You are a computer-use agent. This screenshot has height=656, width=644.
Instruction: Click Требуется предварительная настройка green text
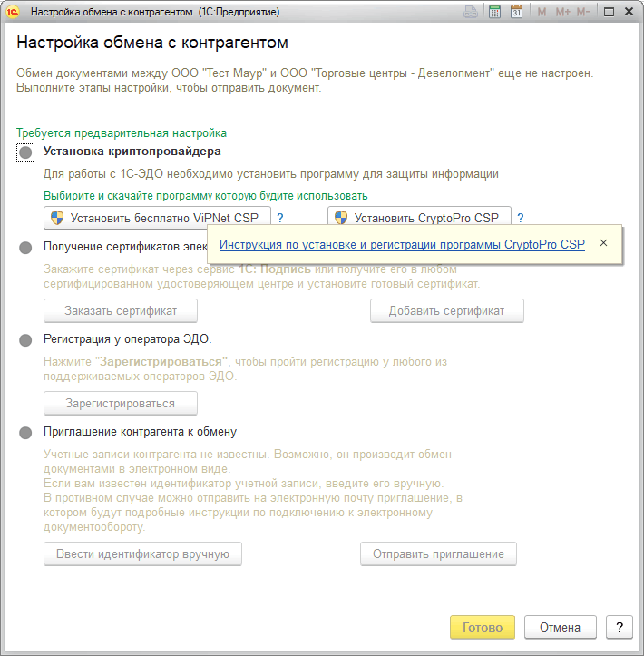122,133
